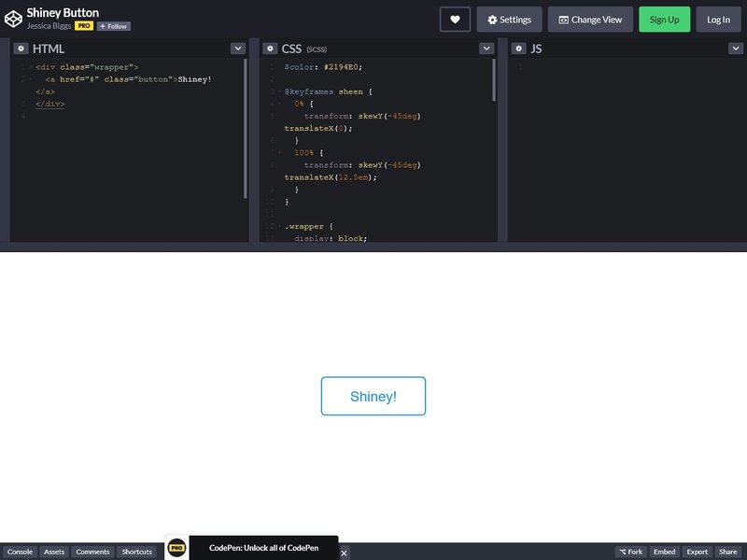Open JS editor settings gear

(x=518, y=49)
